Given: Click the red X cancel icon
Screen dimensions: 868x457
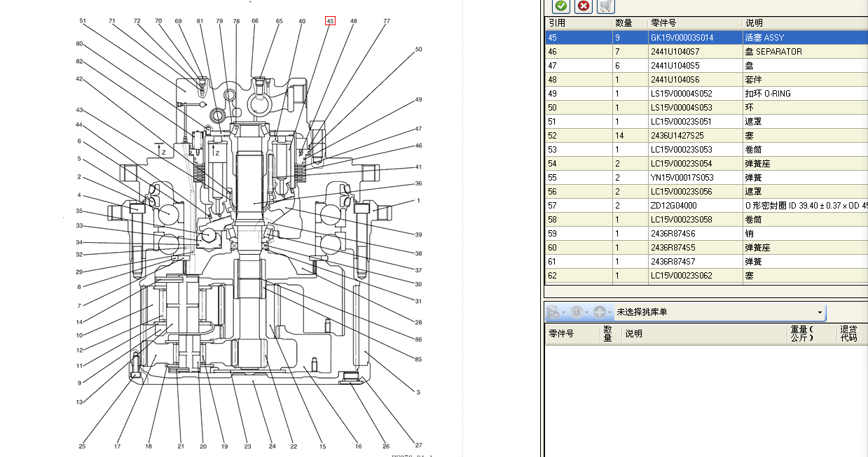Looking at the screenshot, I should tap(583, 6).
